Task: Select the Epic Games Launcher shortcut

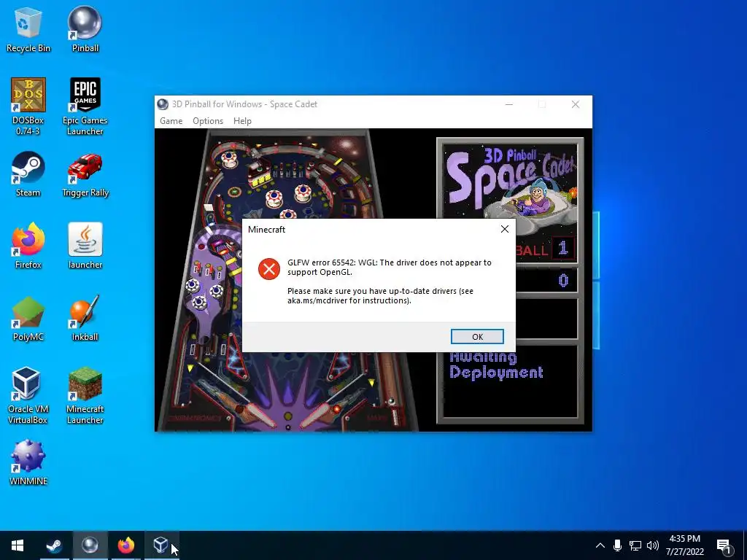Action: [85, 106]
